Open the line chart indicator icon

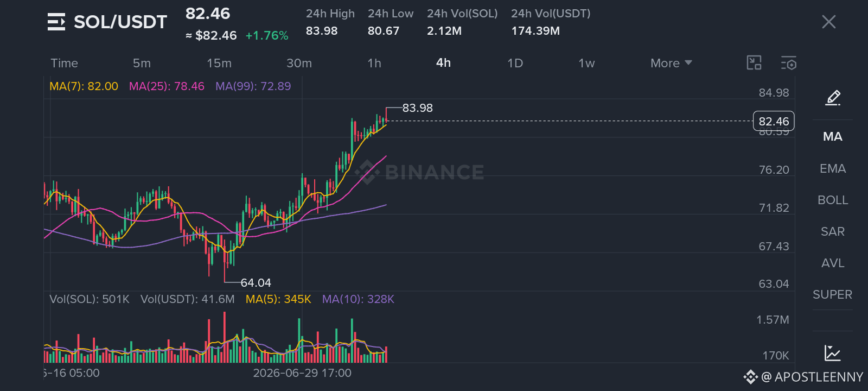pyautogui.click(x=833, y=353)
